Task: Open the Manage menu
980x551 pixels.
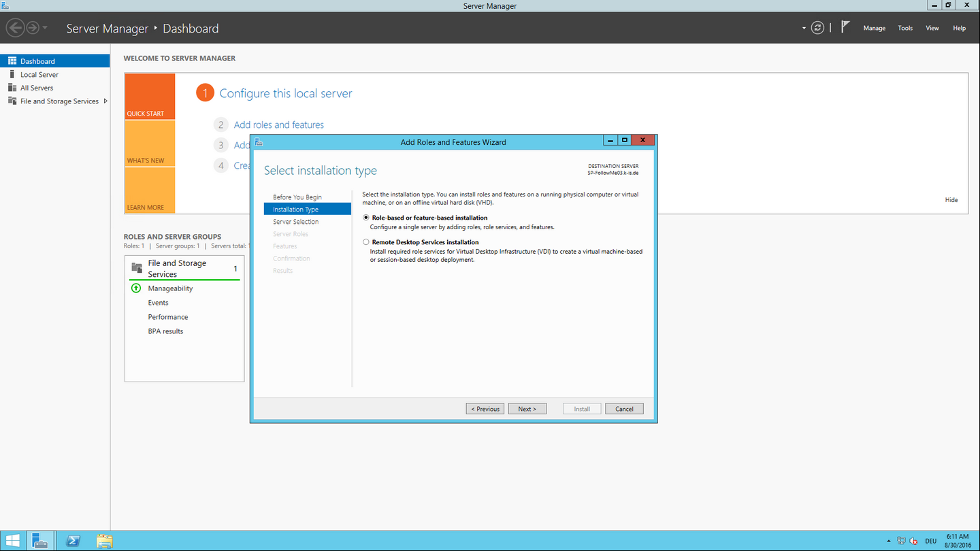Action: coord(875,28)
